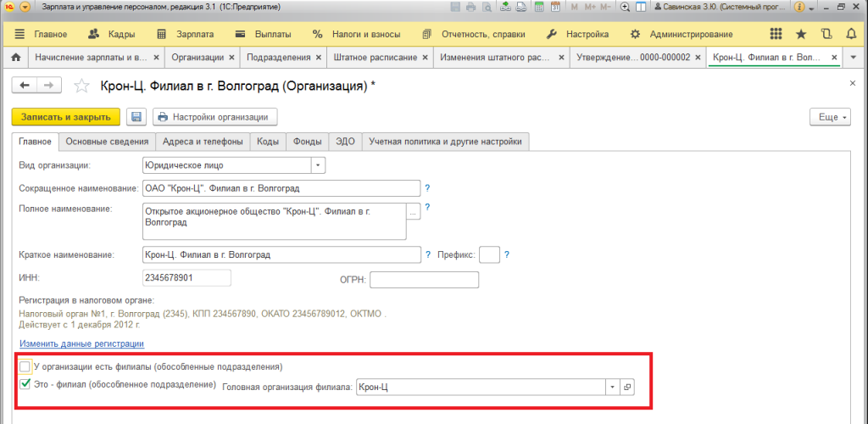Uncheck 'Это - филиал' checkbox
The image size is (868, 424).
[x=25, y=385]
